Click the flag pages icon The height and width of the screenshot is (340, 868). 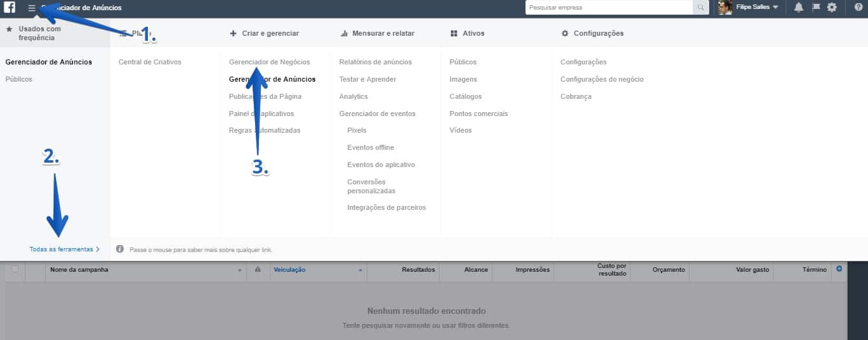[816, 8]
